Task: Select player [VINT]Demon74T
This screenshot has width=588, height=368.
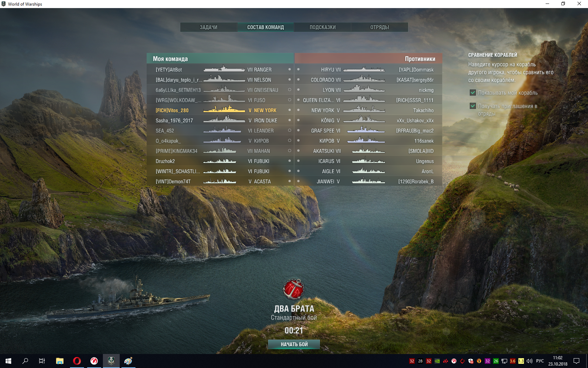Action: (x=173, y=182)
